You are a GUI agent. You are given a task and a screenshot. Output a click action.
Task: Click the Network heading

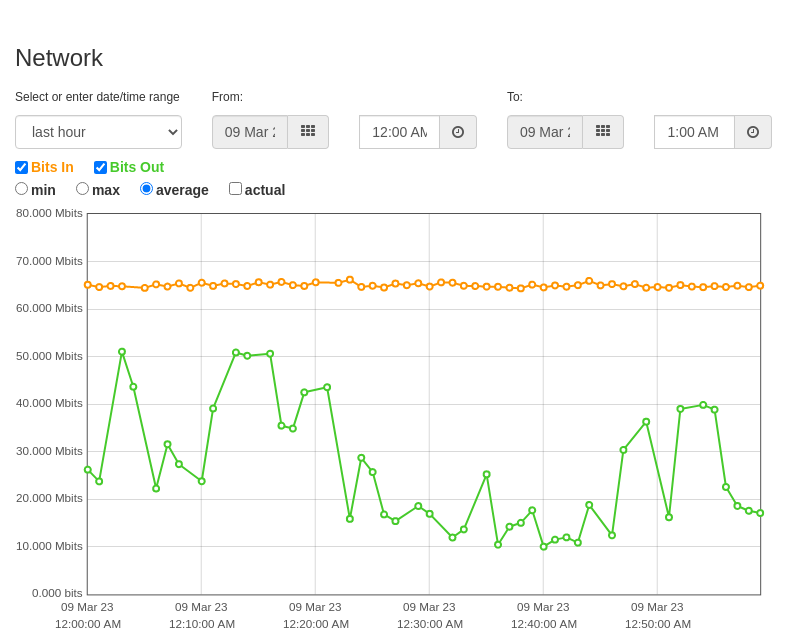59,58
